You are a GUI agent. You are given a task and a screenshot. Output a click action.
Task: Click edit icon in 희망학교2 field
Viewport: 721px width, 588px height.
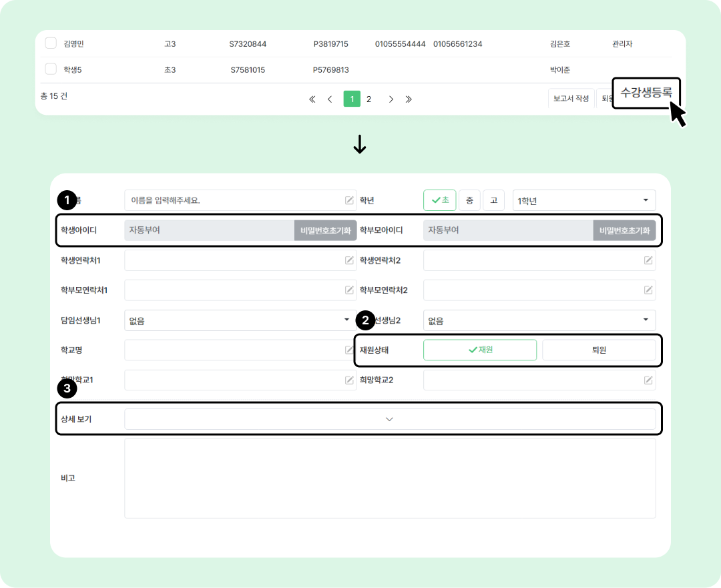pos(648,380)
